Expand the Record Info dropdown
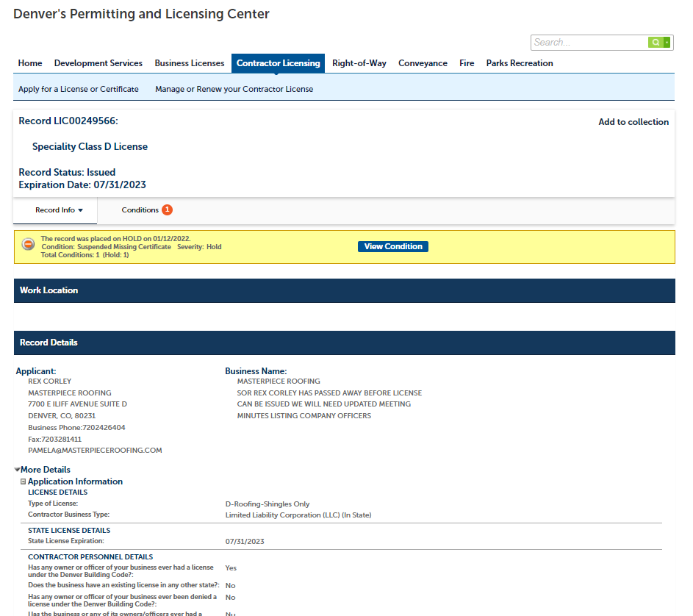 59,210
